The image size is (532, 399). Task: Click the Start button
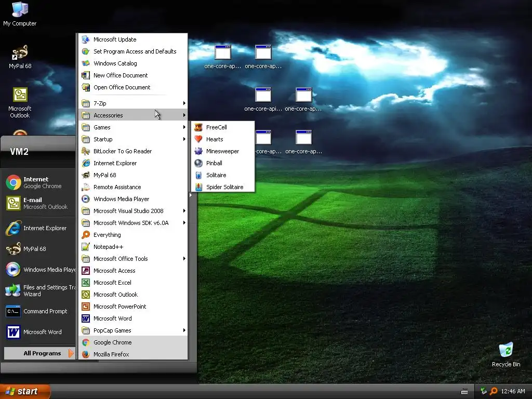(25, 391)
